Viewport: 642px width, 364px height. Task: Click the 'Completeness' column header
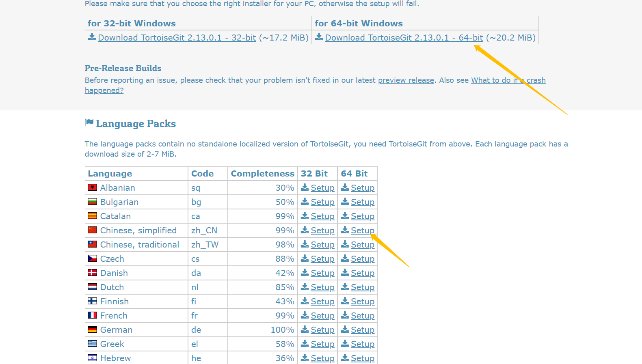pos(263,174)
